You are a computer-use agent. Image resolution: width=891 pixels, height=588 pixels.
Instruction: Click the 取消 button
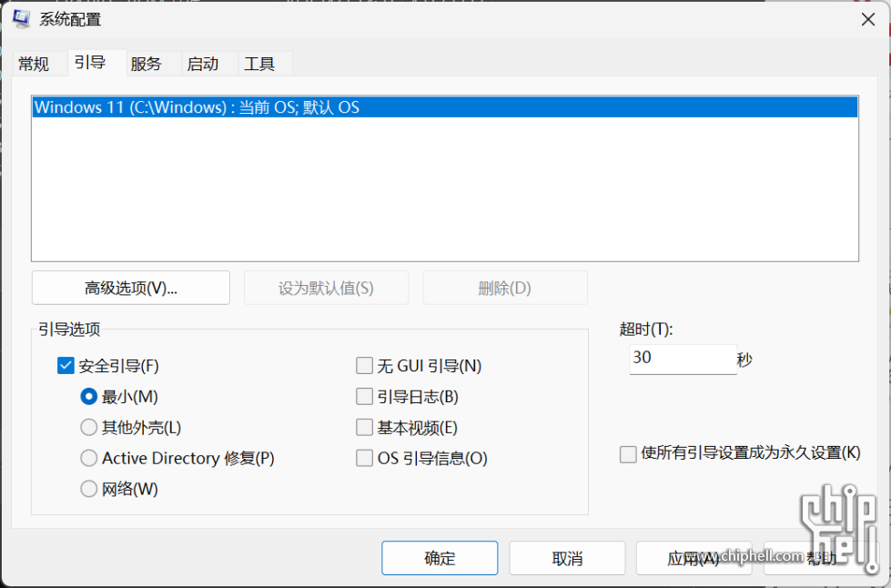[567, 558]
